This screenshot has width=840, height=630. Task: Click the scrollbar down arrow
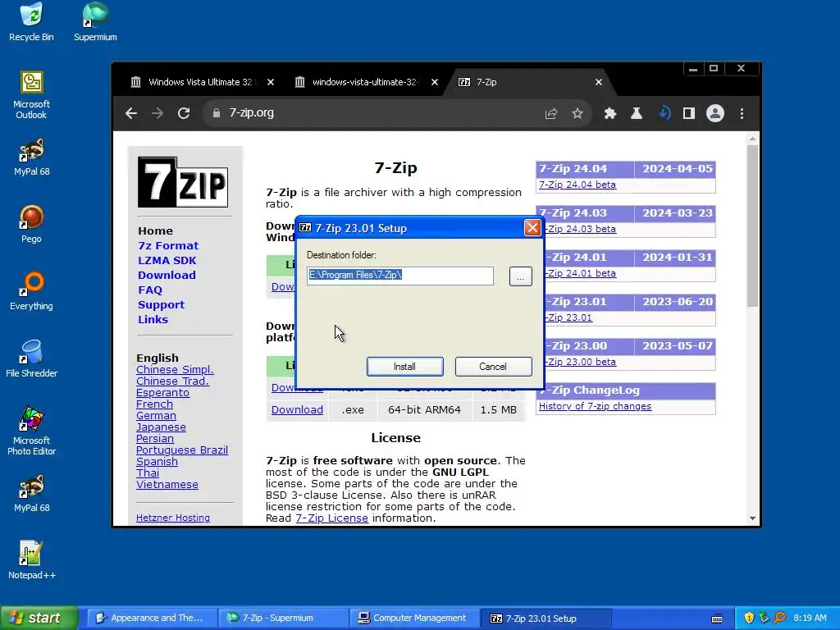pos(753,518)
